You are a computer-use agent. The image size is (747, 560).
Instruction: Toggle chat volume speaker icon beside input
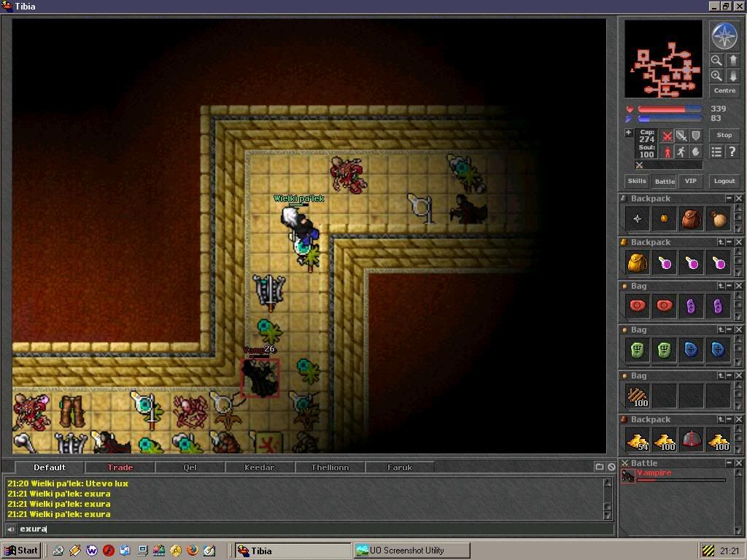10,529
